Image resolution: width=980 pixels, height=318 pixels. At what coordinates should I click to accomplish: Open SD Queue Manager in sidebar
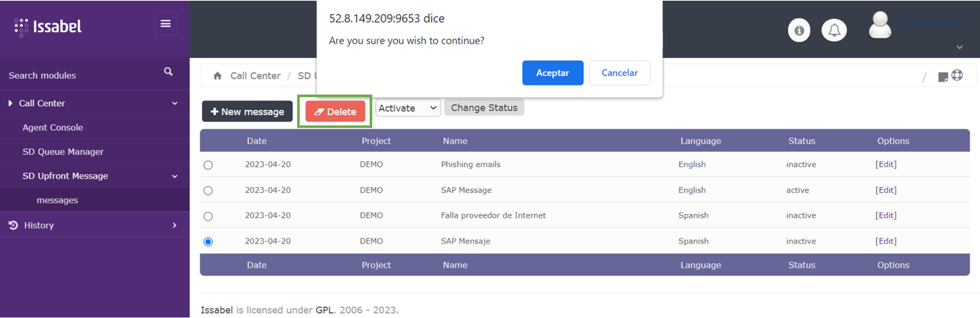(x=63, y=152)
